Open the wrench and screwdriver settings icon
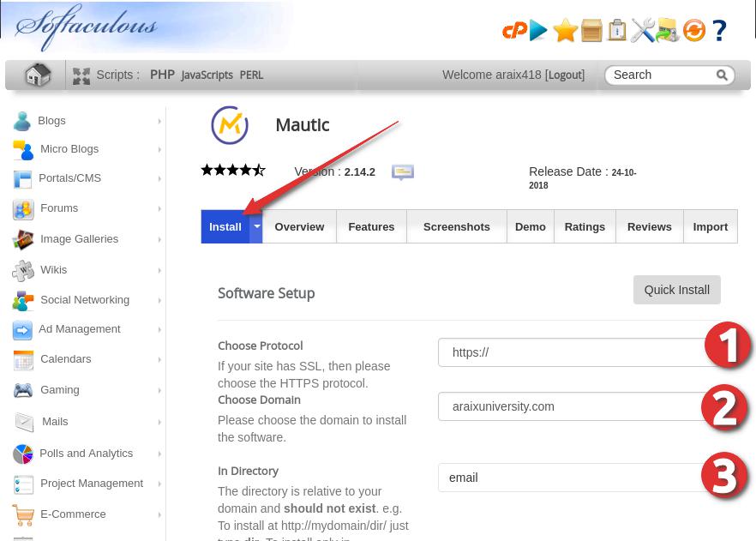Viewport: 756px width, 541px height. (x=643, y=30)
